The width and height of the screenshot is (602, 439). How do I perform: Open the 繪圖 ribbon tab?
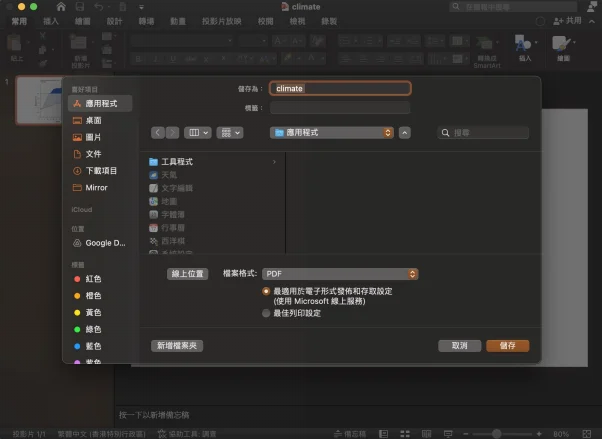tap(83, 22)
